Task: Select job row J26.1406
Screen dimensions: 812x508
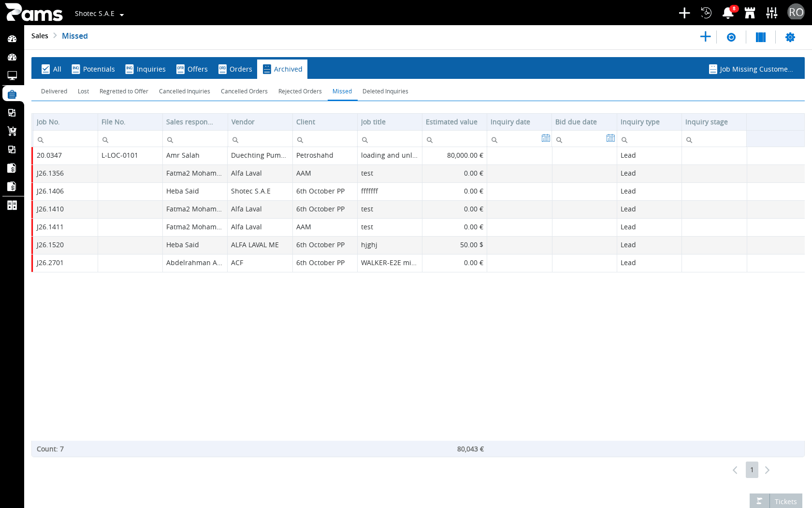Action: (418, 191)
